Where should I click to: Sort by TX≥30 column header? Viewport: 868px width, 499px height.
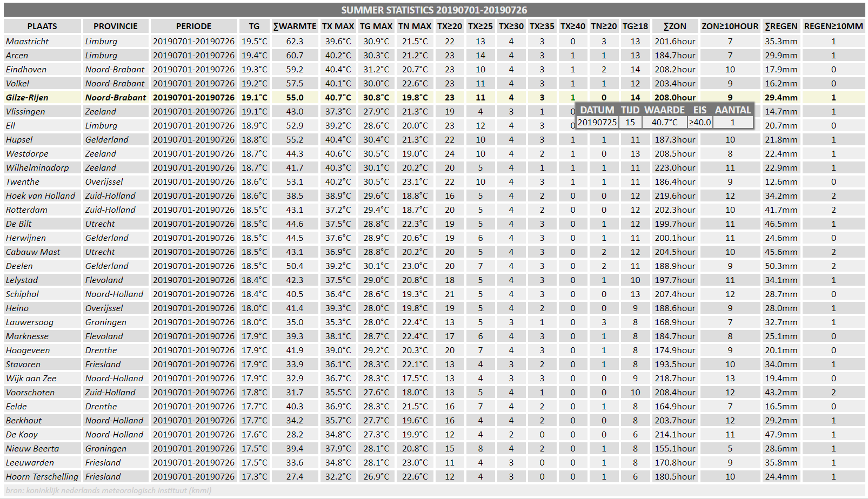point(511,26)
